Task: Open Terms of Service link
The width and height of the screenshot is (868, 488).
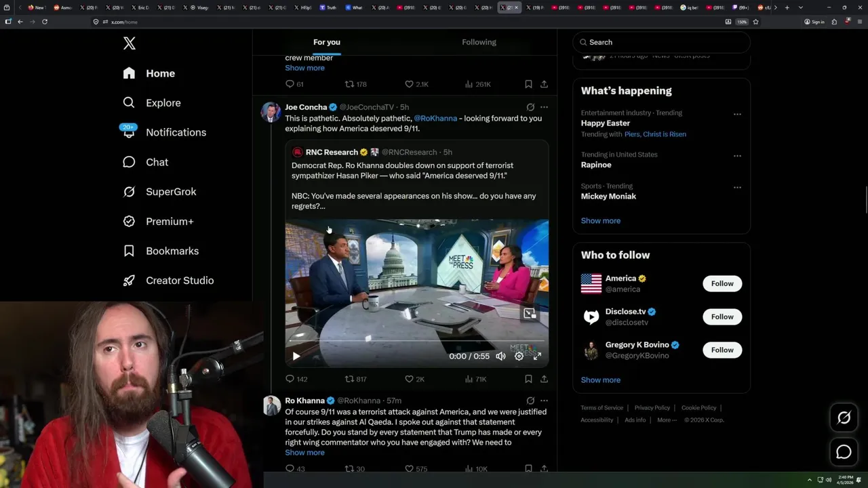Action: 601,408
